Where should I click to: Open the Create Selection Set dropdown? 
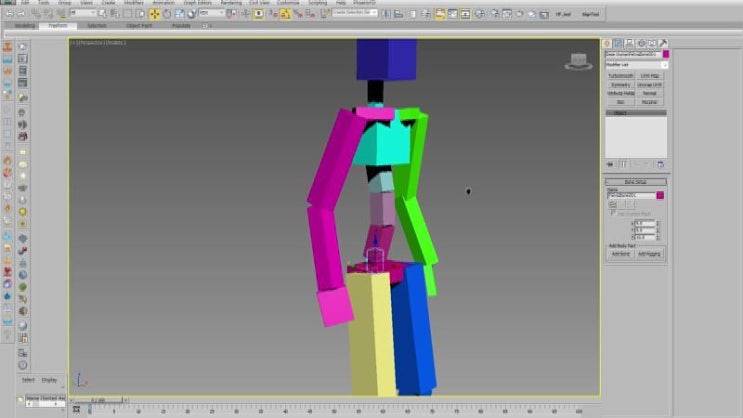354,13
